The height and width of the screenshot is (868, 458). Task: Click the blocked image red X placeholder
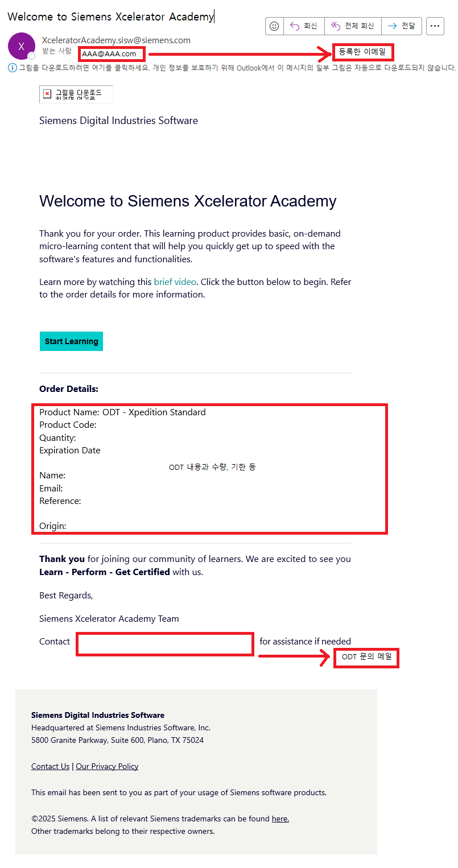pos(47,94)
